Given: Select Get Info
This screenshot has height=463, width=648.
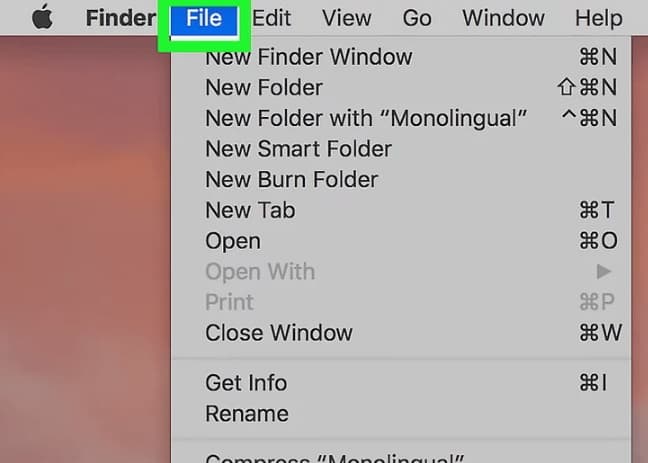Looking at the screenshot, I should (x=246, y=383).
